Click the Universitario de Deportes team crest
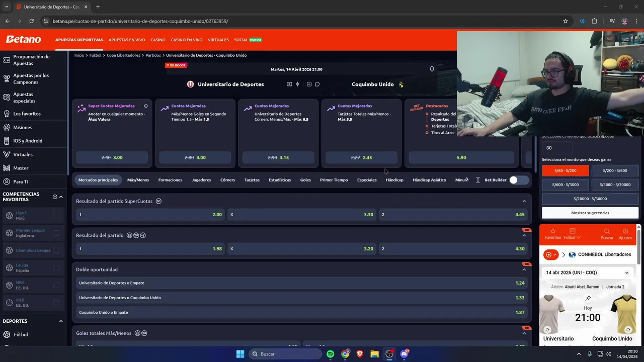This screenshot has width=644, height=362. 190,84
